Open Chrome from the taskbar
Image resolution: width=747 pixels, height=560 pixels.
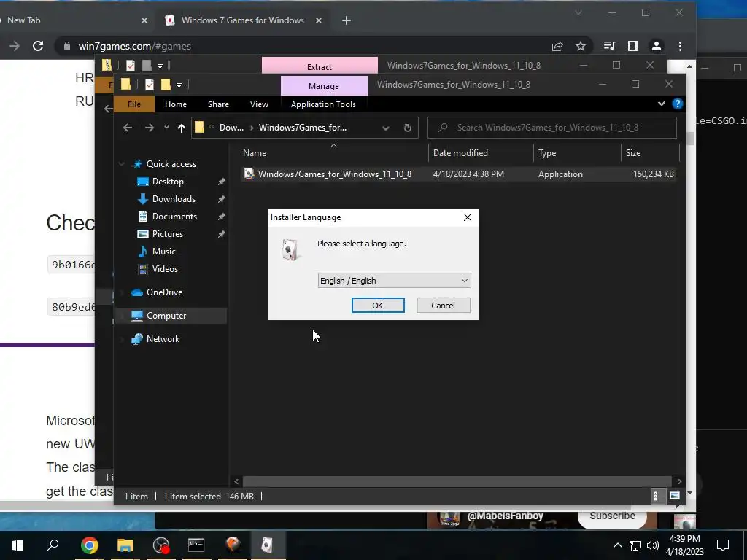[89, 545]
